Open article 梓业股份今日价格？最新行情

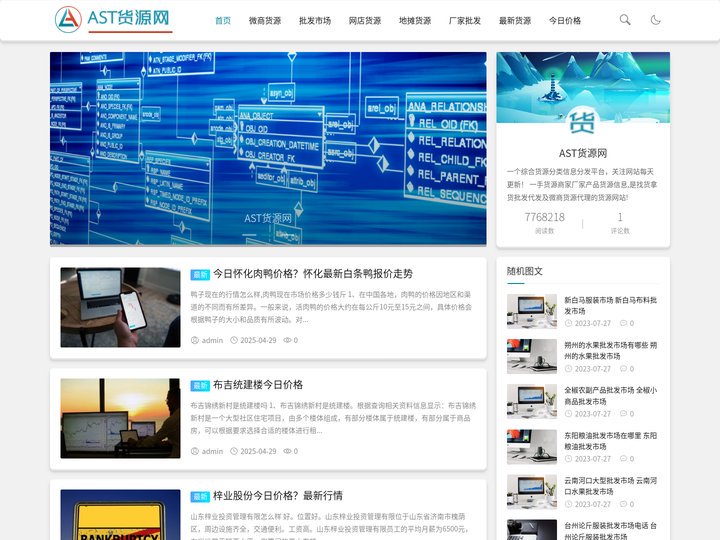click(278, 496)
